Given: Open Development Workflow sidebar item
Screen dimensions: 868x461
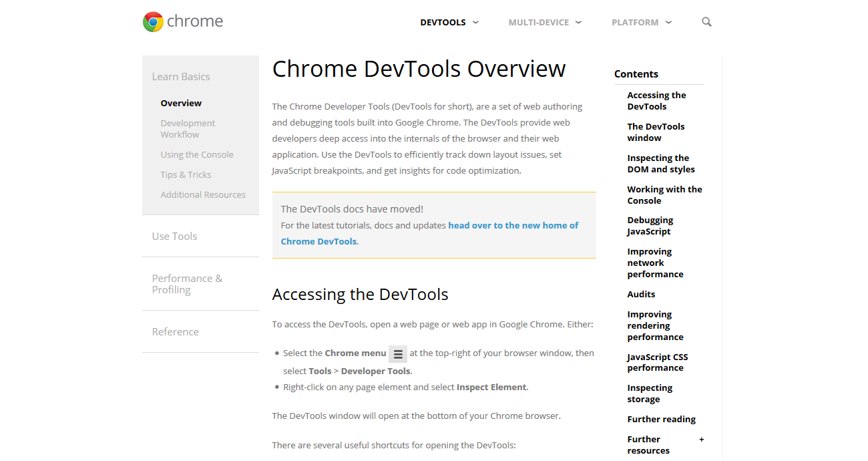Looking at the screenshot, I should click(188, 129).
